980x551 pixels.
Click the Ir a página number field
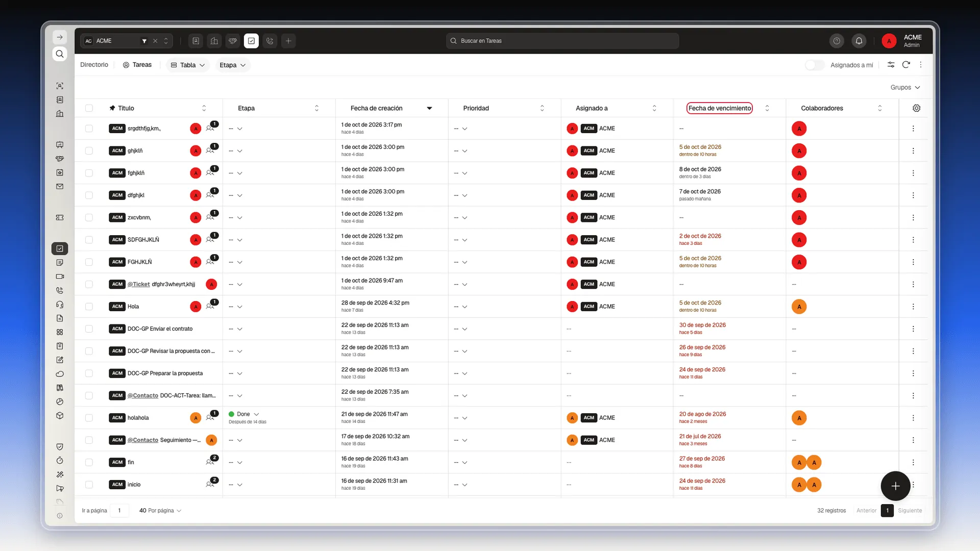pos(119,510)
